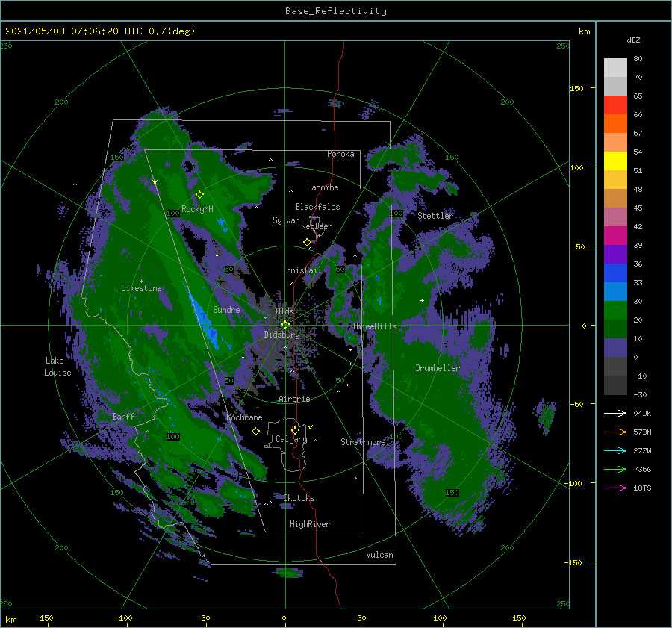The image size is (672, 628).
Task: Pick the yellow swatch in the dBZ legend
Action: tap(615, 161)
